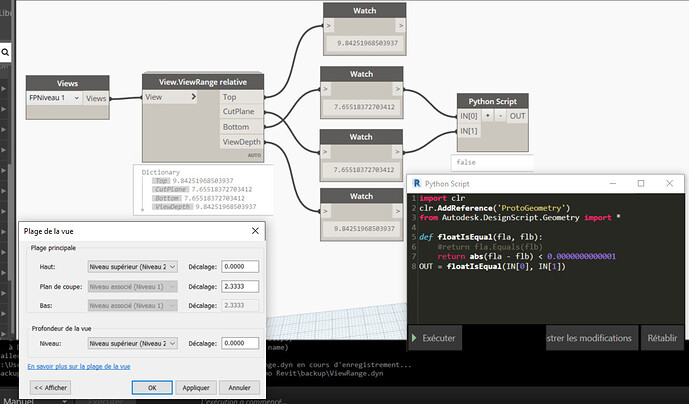The image size is (689, 404).
Task: Click the Python Script node minus button
Action: pyautogui.click(x=500, y=116)
